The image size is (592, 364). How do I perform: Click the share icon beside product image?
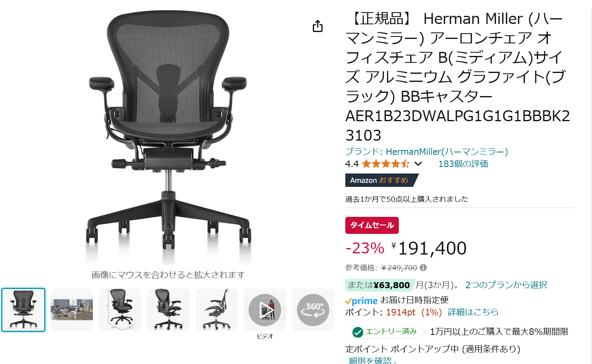click(x=318, y=26)
